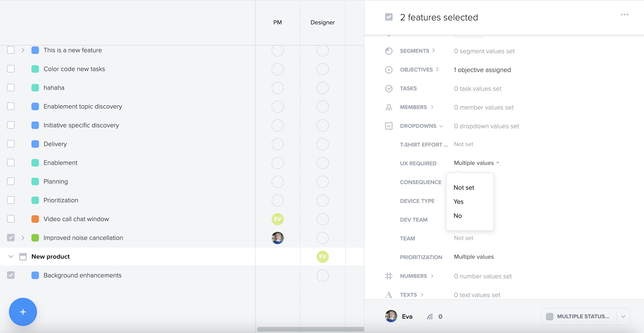Select No in UX Required menu
This screenshot has width=644, height=333.
(458, 216)
